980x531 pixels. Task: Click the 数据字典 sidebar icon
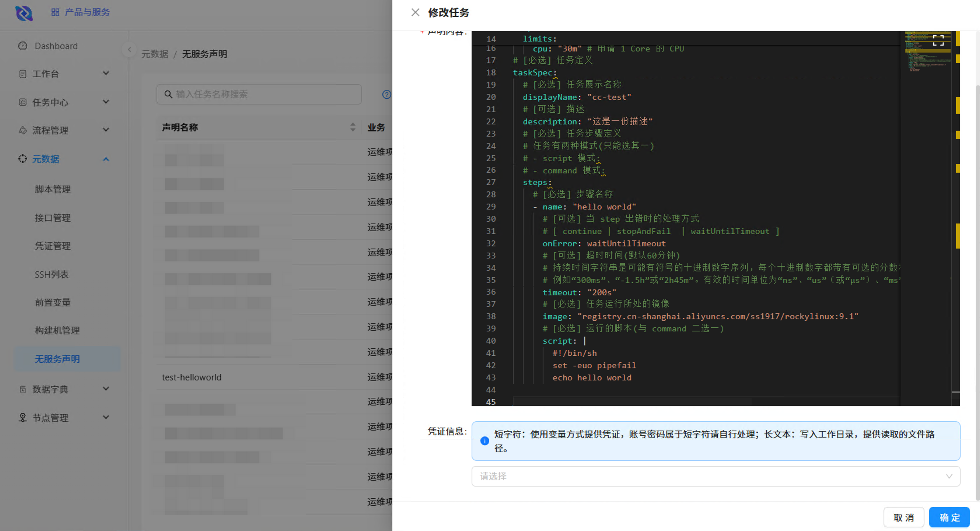(x=23, y=389)
